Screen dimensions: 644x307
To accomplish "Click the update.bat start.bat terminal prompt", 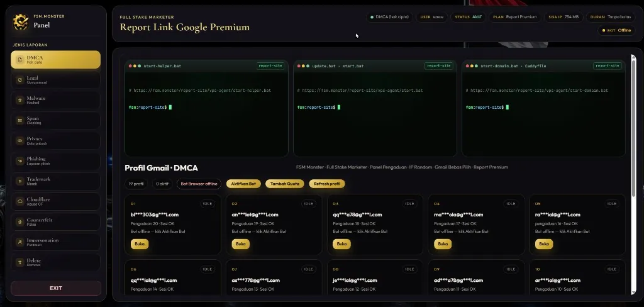I will pos(319,108).
